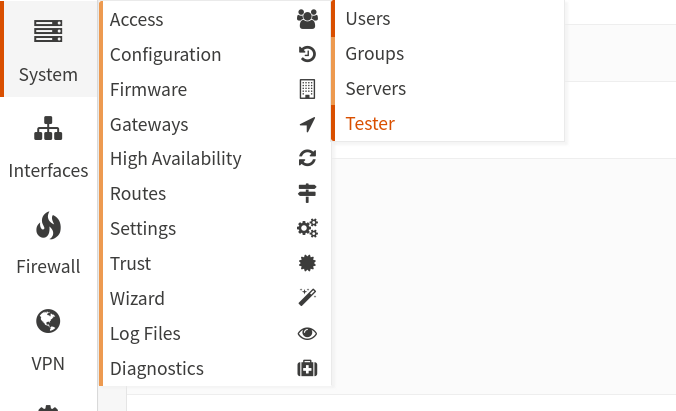Viewport: 676px width, 411px height.
Task: Click the Wizard magic wand icon
Action: coord(307,298)
